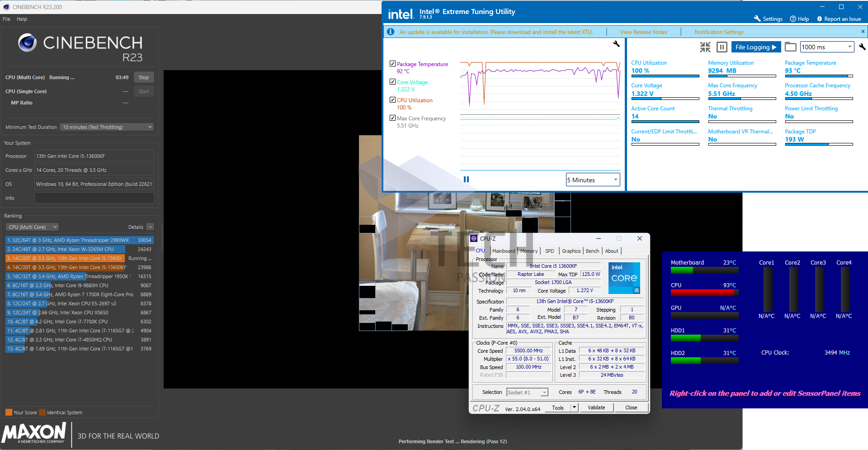Expand the Minimum Test Duration dropdown
868x450 pixels.
(107, 127)
